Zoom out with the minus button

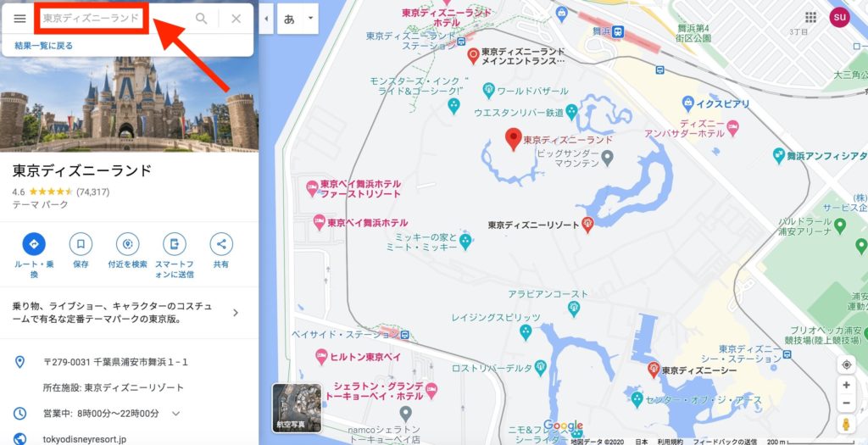point(846,403)
